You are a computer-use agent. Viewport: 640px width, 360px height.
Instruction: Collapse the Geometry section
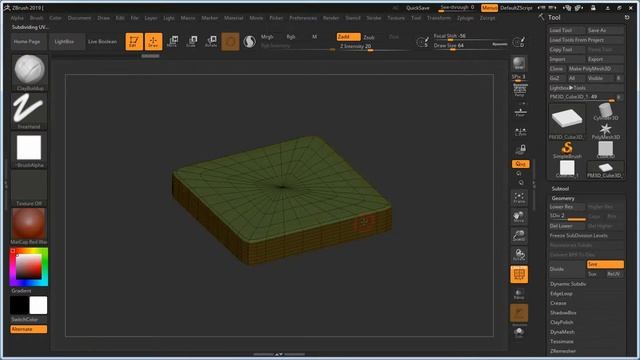point(563,198)
